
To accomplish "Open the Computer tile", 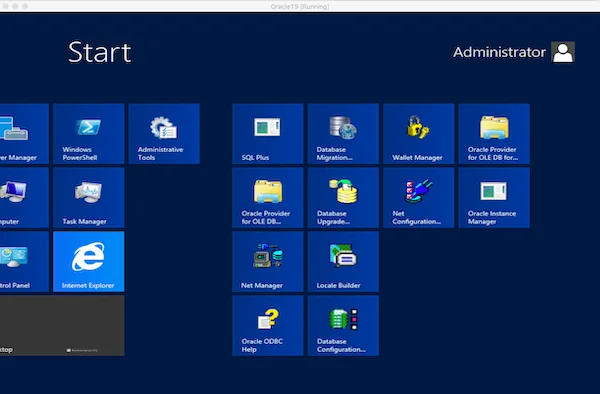I will (24, 197).
